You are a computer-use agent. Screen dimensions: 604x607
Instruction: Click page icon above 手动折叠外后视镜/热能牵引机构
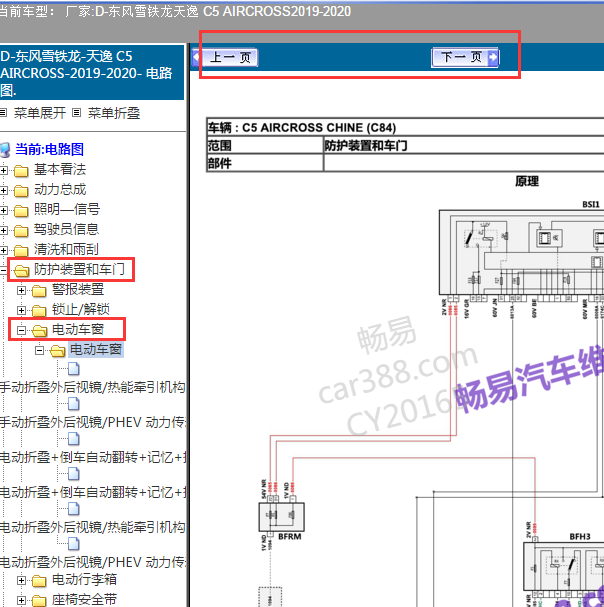click(74, 369)
